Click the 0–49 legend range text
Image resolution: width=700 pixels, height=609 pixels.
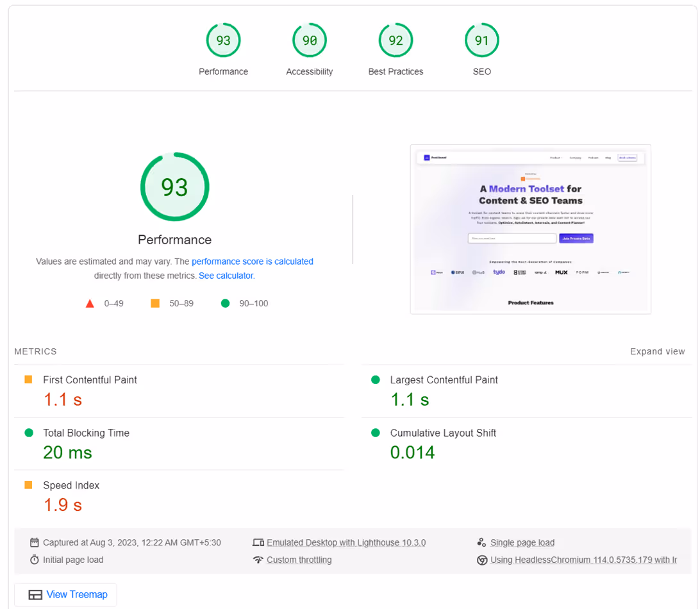tap(113, 303)
